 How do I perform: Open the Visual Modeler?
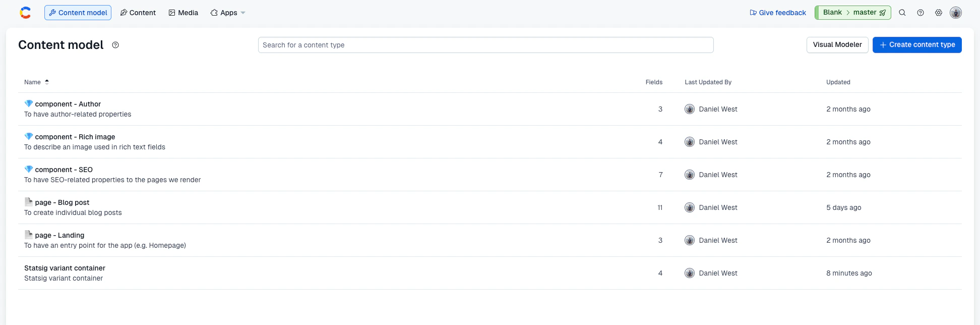[x=837, y=45]
